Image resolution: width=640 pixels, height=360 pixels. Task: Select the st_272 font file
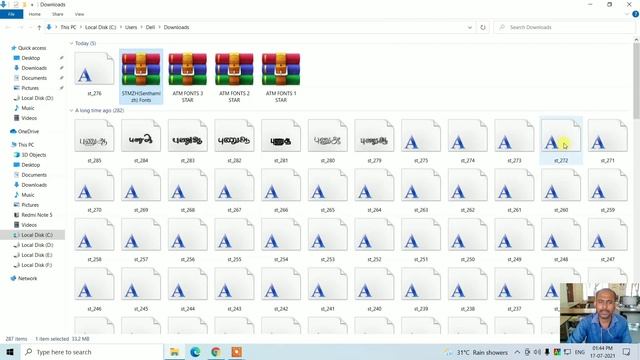561,141
